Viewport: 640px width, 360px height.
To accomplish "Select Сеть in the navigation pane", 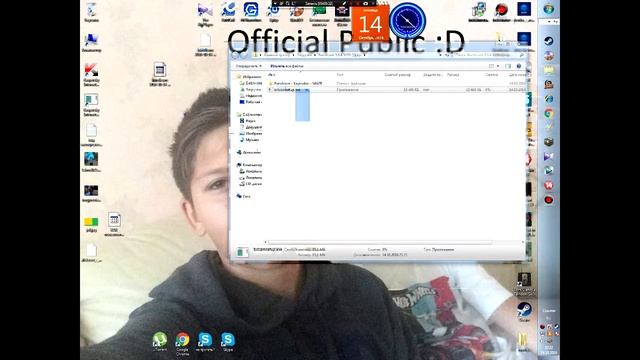I will tap(244, 196).
